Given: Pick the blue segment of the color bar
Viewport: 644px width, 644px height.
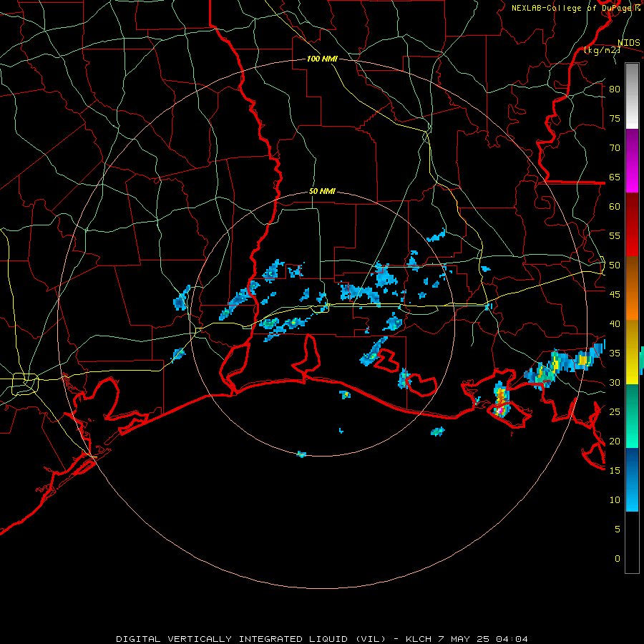Looking at the screenshot, I should (x=632, y=479).
